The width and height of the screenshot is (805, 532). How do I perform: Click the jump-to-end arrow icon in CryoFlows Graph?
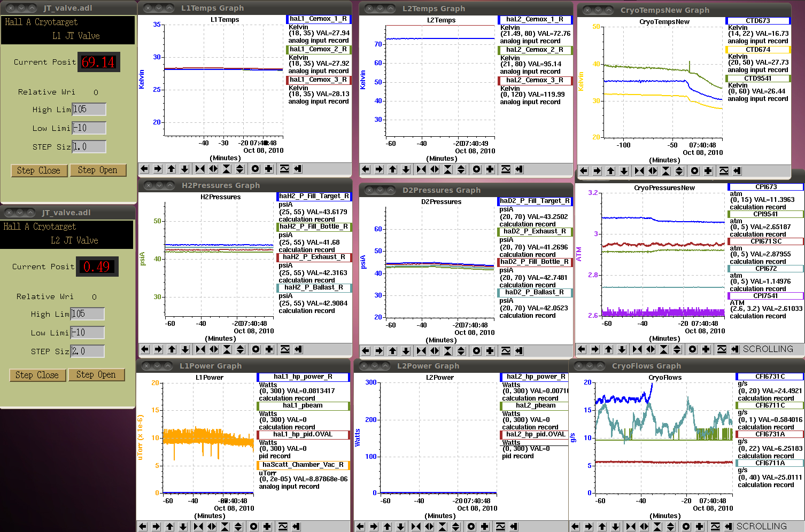(x=729, y=527)
